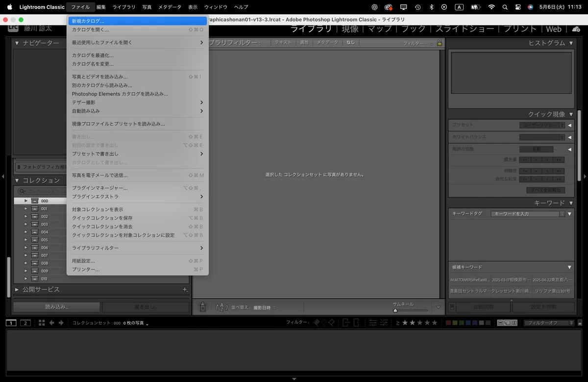This screenshot has height=382, width=588.
Task: Open 最近使用したファイルを開く submenu
Action: click(x=137, y=42)
